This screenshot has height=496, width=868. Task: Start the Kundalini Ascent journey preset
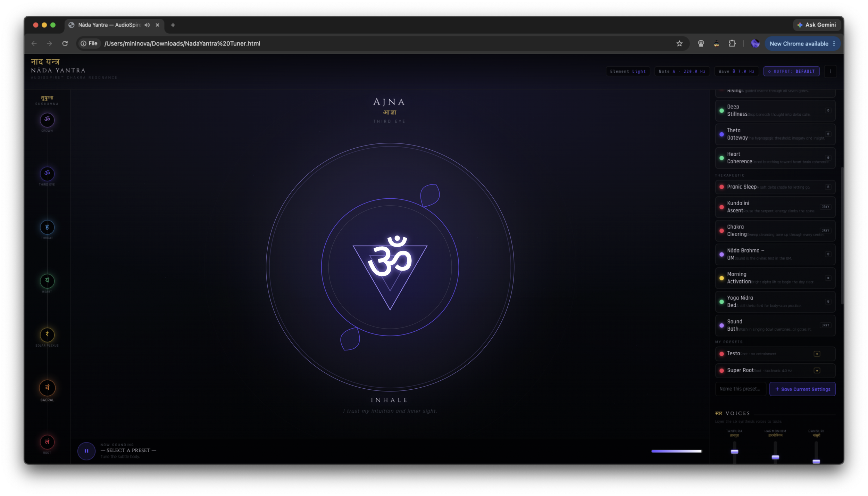[x=775, y=207]
